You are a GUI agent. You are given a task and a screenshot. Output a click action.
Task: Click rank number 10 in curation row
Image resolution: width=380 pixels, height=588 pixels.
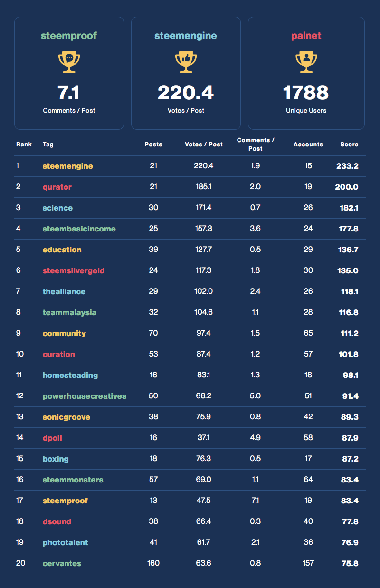(x=19, y=354)
